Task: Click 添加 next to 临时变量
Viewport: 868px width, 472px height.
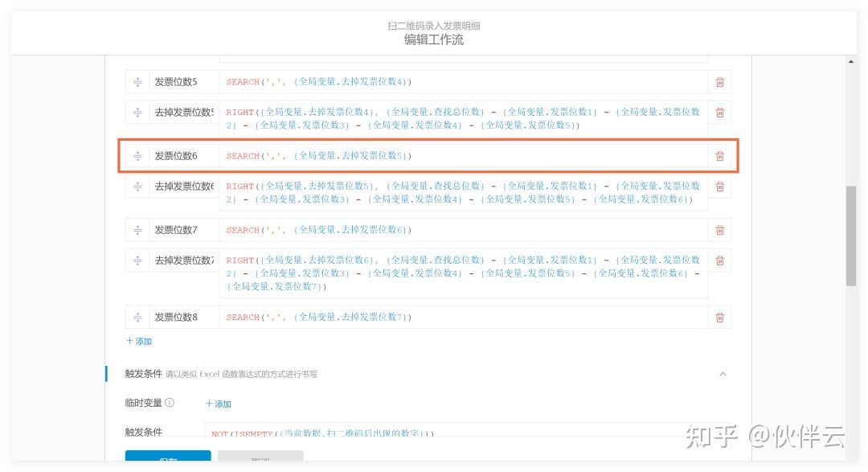Action: 219,404
